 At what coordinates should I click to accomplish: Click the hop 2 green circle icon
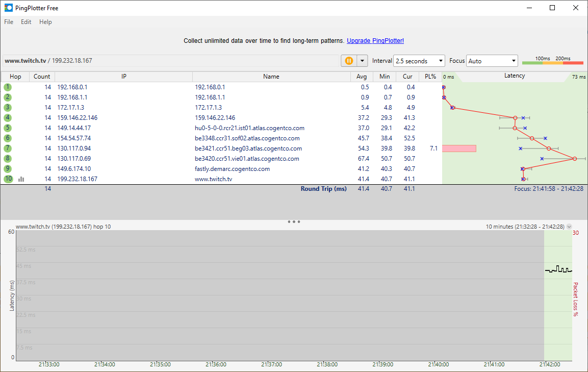[8, 97]
